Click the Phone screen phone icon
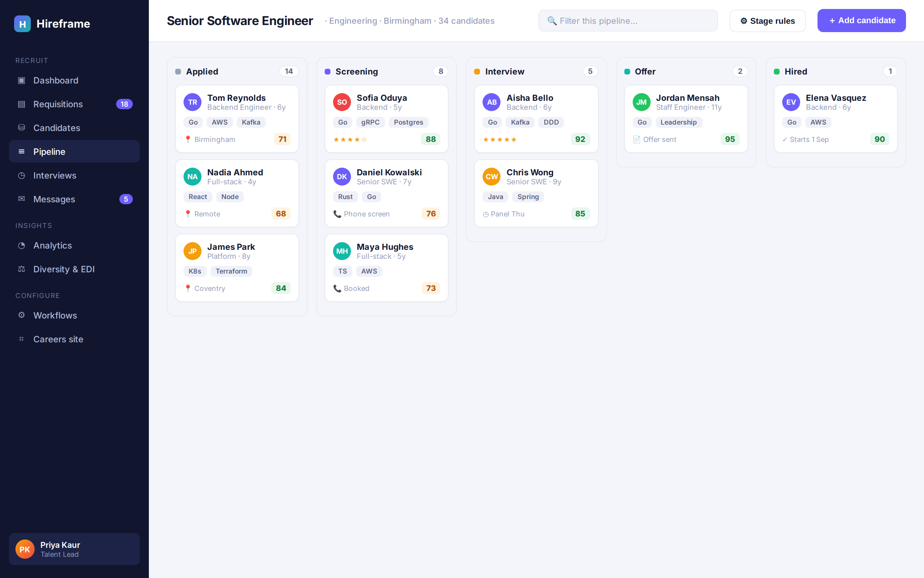The image size is (924, 578). (337, 214)
